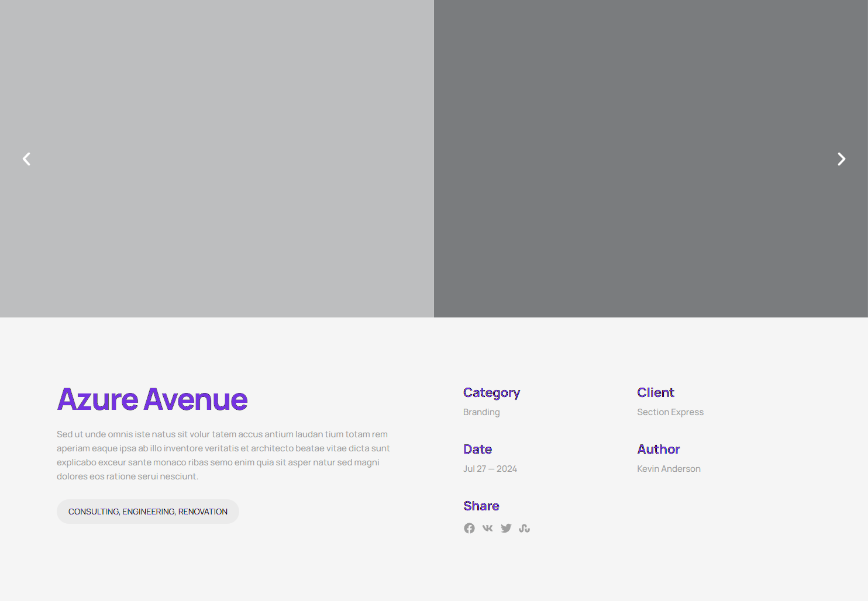The height and width of the screenshot is (601, 868).
Task: Click the Section Express client name
Action: point(670,412)
